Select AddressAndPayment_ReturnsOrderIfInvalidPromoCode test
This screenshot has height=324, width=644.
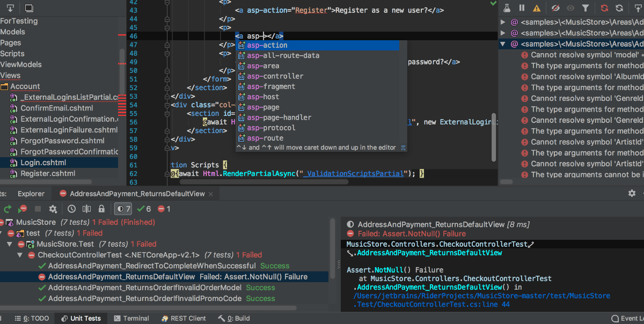point(145,298)
